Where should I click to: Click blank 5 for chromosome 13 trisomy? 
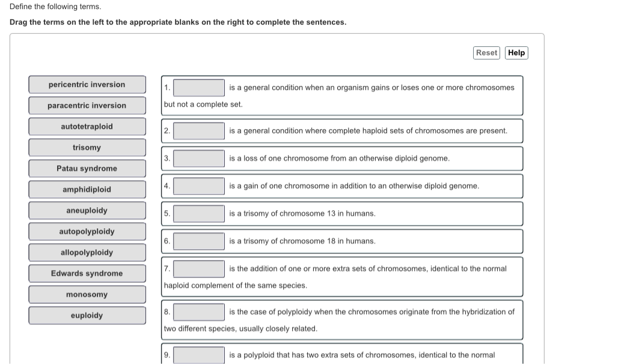coord(198,213)
